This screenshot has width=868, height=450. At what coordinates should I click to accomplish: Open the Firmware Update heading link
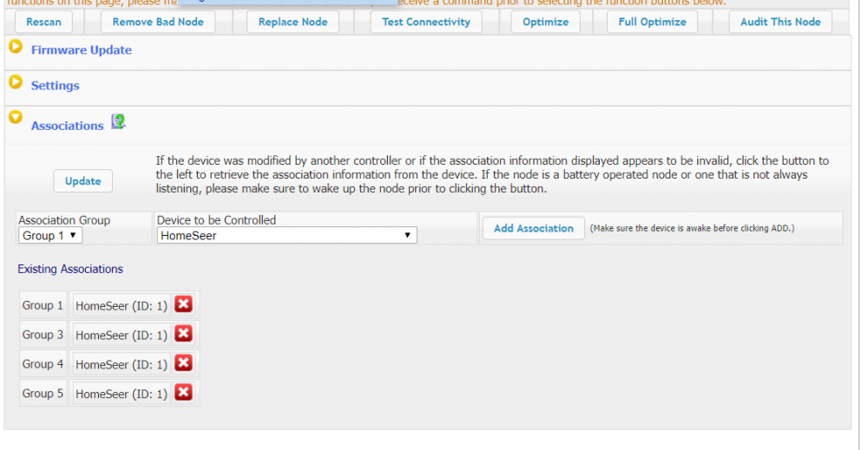[82, 49]
